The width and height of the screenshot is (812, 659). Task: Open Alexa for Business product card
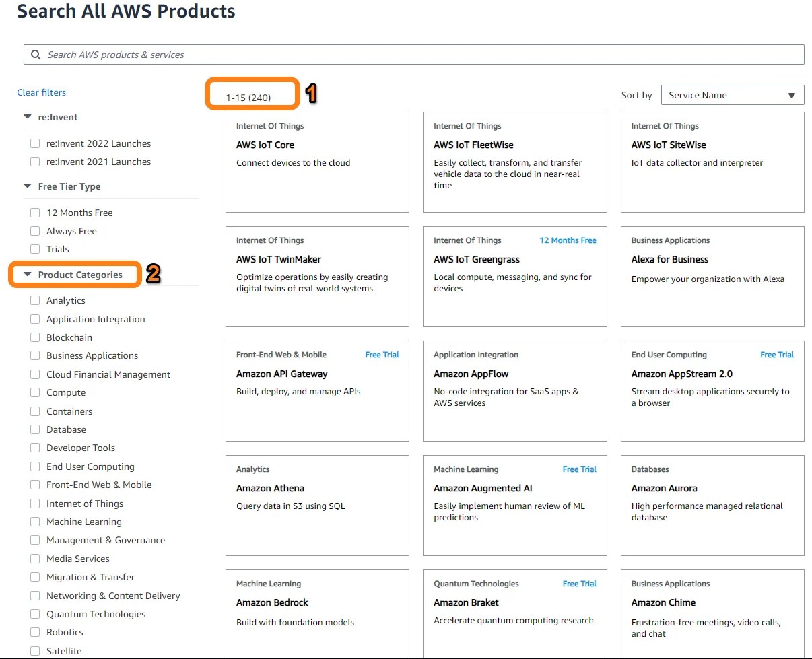712,277
